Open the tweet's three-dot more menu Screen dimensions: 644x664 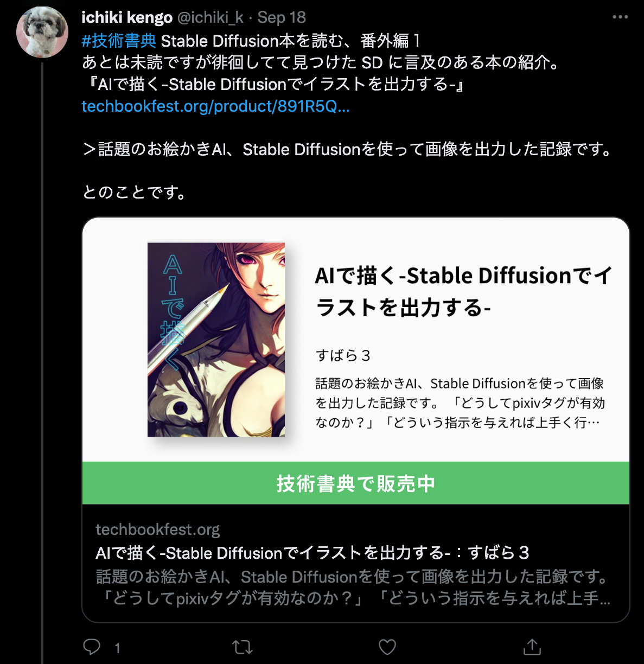pyautogui.click(x=620, y=17)
